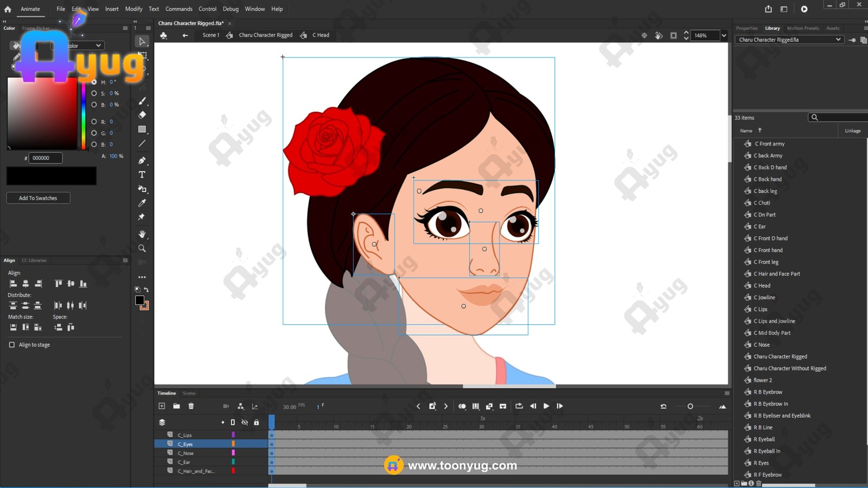This screenshot has height=488, width=868.
Task: Choose the Zoom magnifier tool
Action: (142, 248)
